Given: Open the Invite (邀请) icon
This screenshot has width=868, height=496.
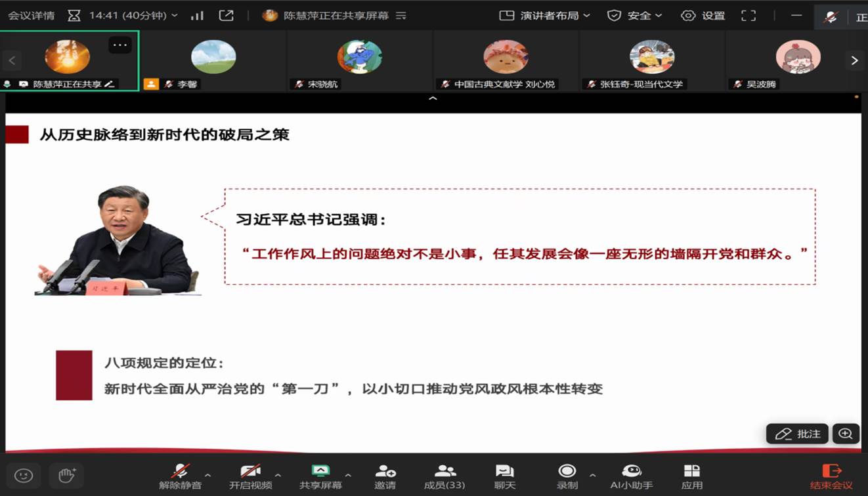Looking at the screenshot, I should coord(385,477).
